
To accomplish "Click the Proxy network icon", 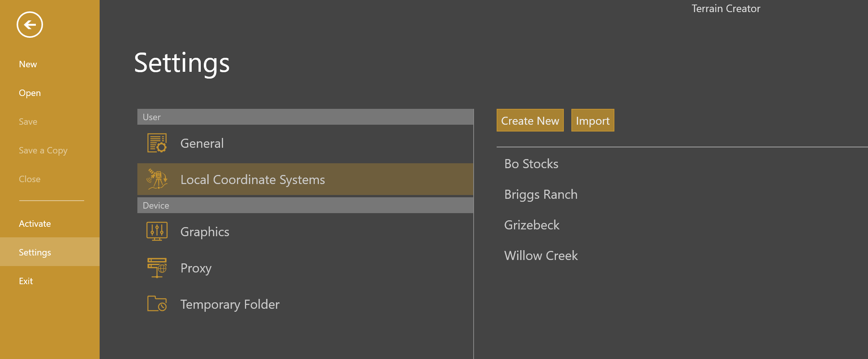I will [156, 268].
